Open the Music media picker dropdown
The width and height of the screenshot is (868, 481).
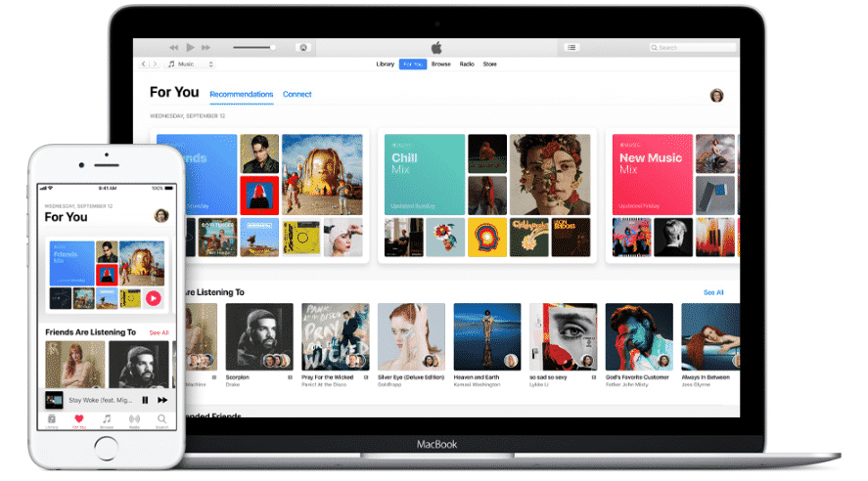pyautogui.click(x=190, y=65)
